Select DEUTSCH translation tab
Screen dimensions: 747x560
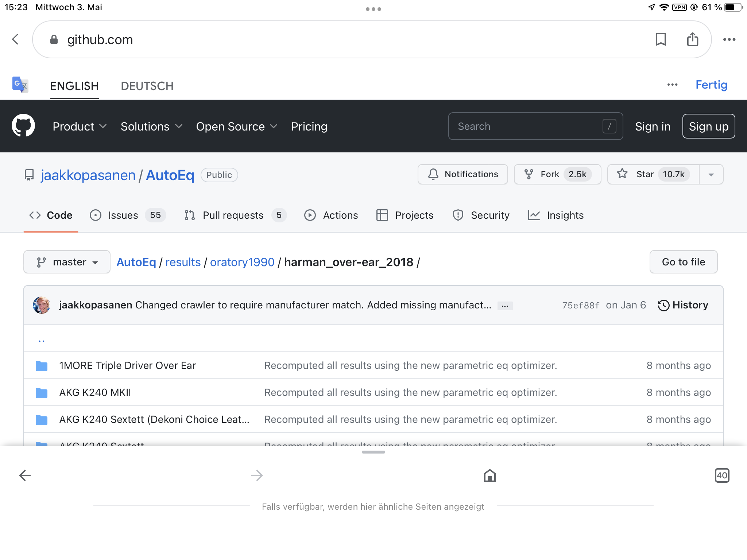(x=147, y=86)
